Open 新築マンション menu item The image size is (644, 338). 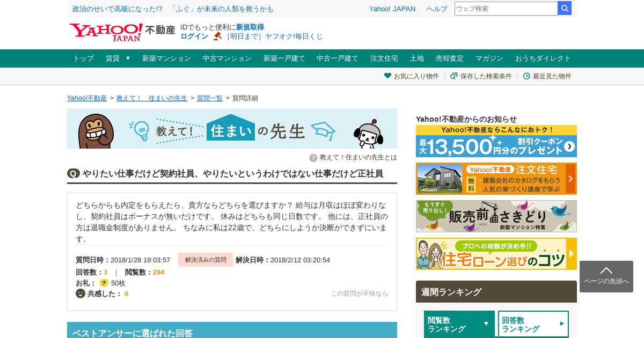click(166, 58)
